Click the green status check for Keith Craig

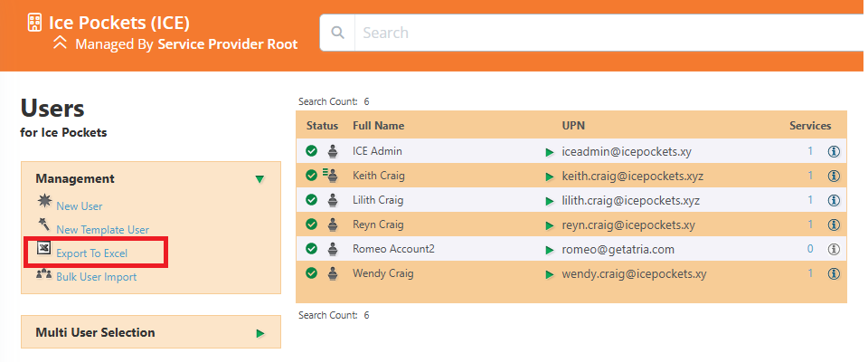pyautogui.click(x=312, y=176)
